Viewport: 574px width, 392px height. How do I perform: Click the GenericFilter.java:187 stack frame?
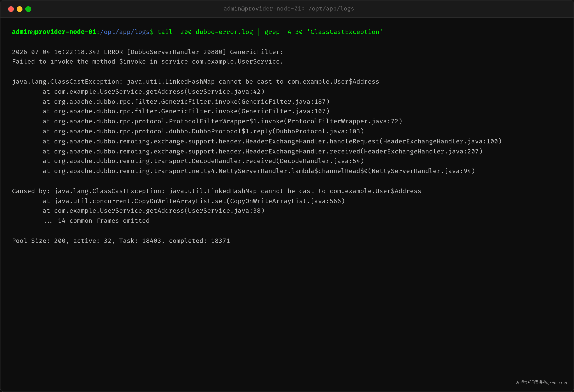coord(186,102)
